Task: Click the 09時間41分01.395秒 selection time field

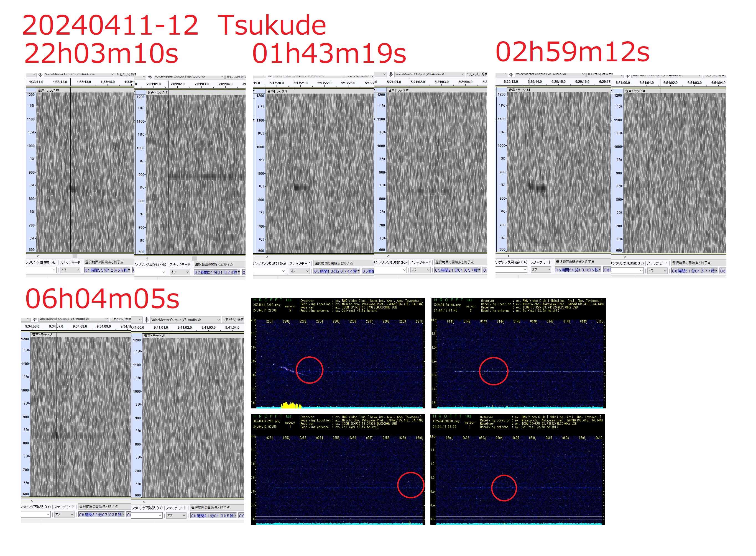Action: click(x=212, y=516)
